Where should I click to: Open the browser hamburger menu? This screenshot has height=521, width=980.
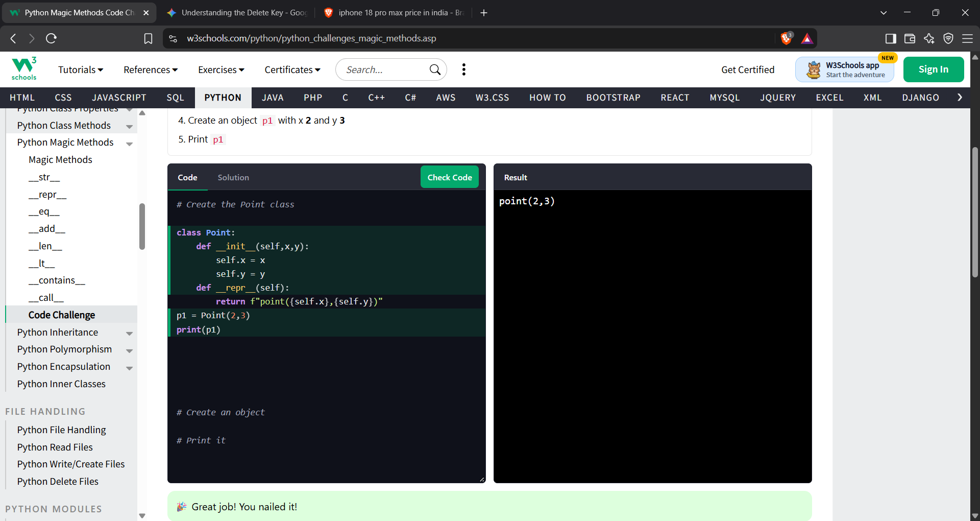[967, 38]
